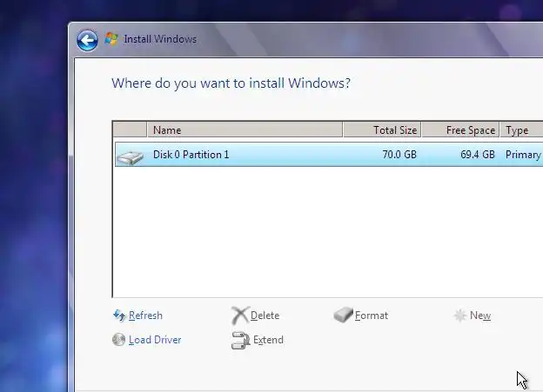Image resolution: width=543 pixels, height=392 pixels.
Task: Click the Windows flag logo in title bar
Action: pyautogui.click(x=111, y=39)
